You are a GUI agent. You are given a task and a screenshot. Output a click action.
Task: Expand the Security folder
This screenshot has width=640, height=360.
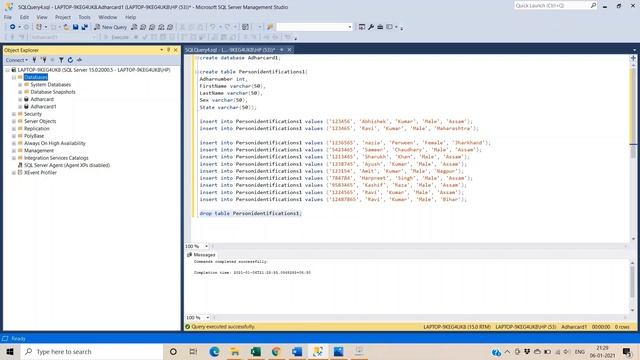[x=14, y=114]
